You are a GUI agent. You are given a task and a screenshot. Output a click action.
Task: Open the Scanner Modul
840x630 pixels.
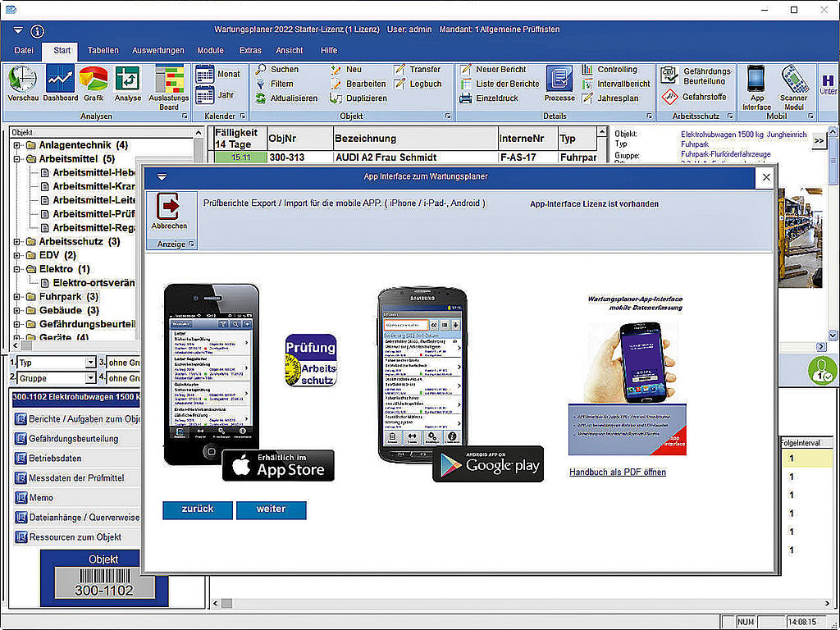click(793, 87)
